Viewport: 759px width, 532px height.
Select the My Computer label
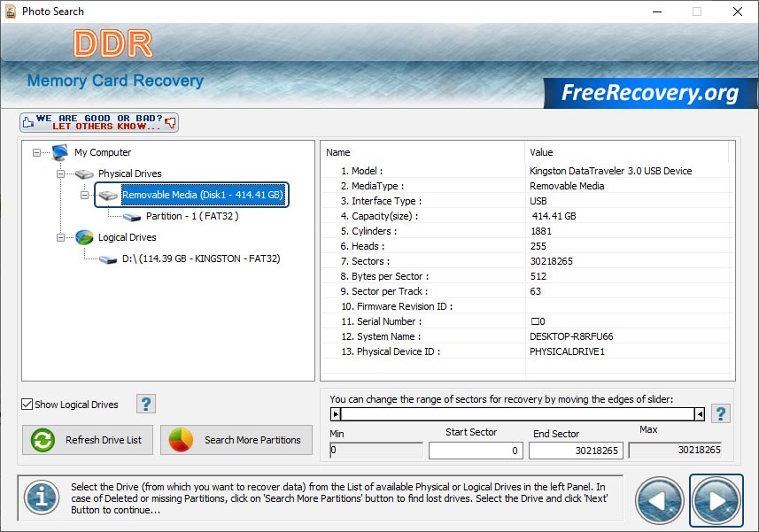[x=103, y=152]
